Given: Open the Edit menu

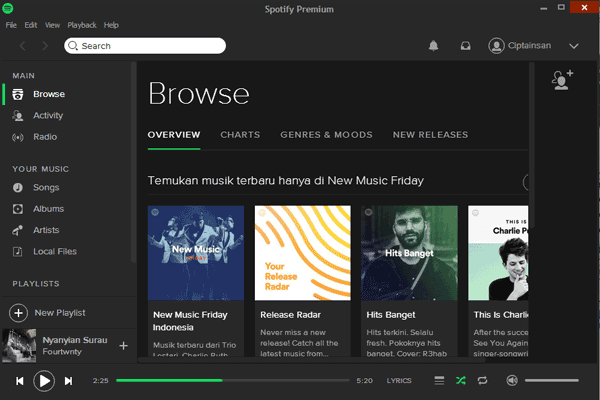Looking at the screenshot, I should (31, 25).
